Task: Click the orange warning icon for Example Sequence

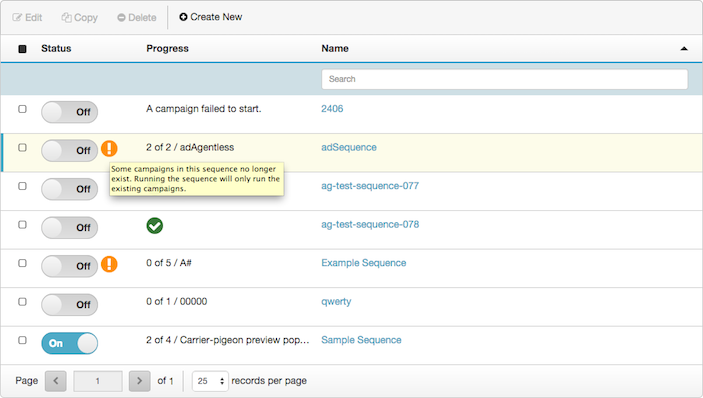Action: coord(109,264)
